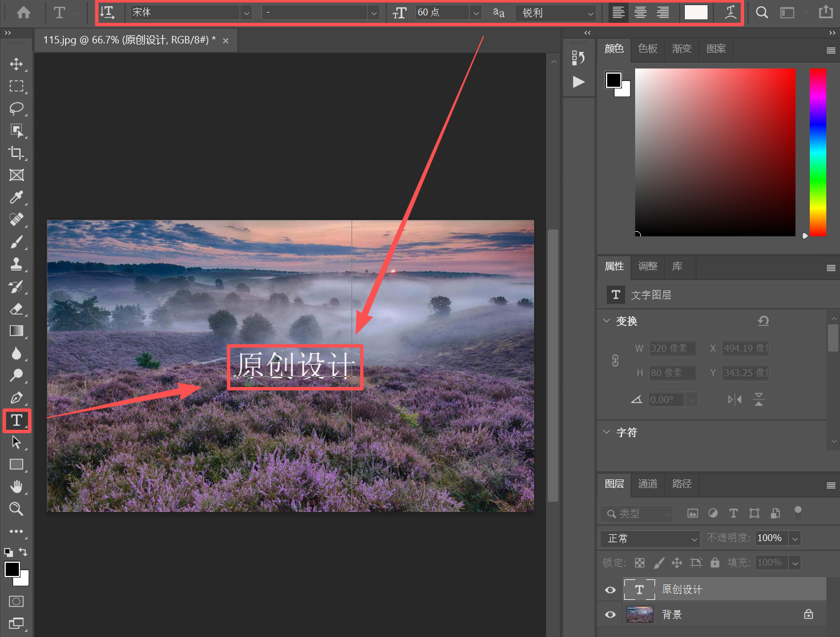Open the 正常 blend mode dropdown
The width and height of the screenshot is (840, 637).
(649, 538)
